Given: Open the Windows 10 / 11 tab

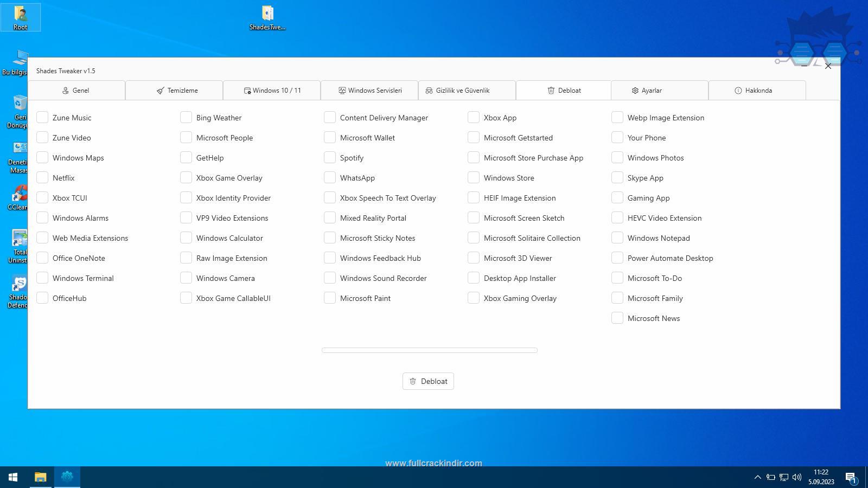Looking at the screenshot, I should pos(272,91).
